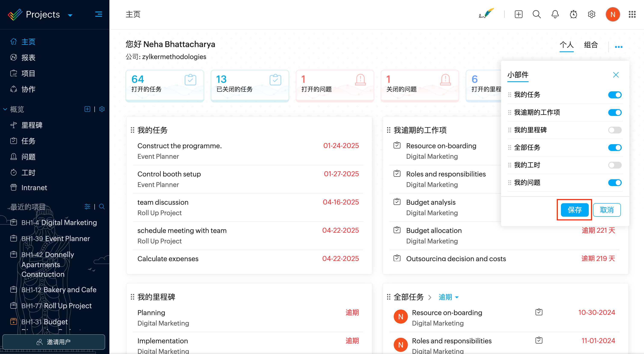This screenshot has width=644, height=354.
Task: Click the 邀请用户 button at sidebar bottom
Action: tap(54, 342)
